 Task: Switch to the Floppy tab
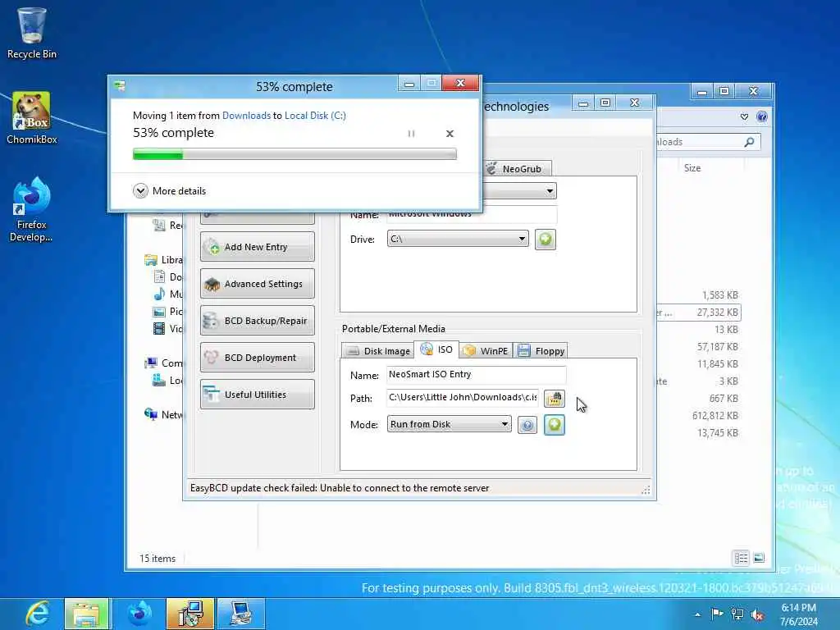point(541,351)
